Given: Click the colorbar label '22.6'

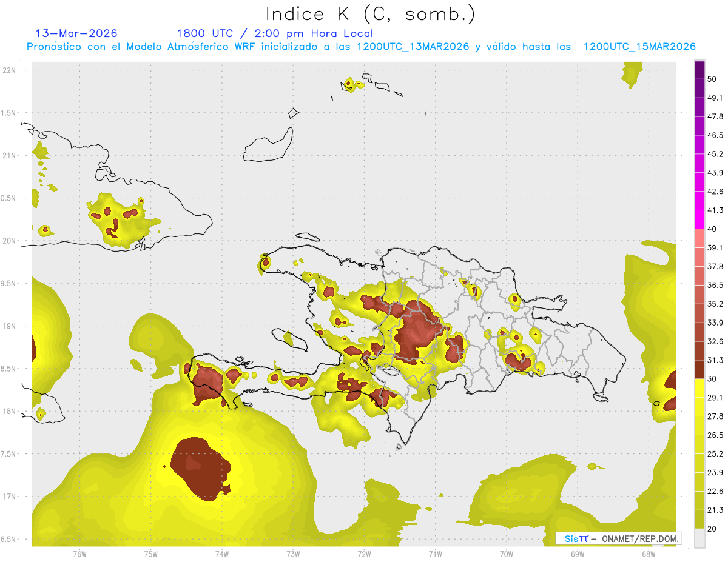Looking at the screenshot, I should coord(715,492).
